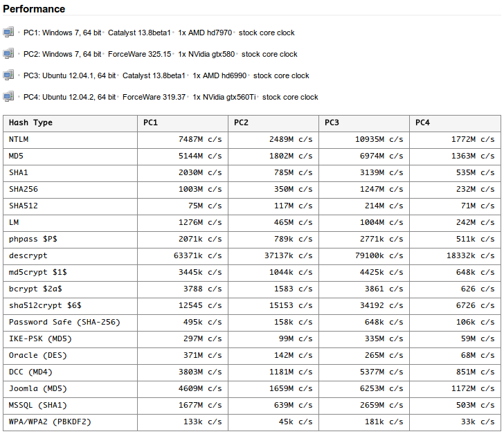Click the computer icon beside PC2
The width and height of the screenshot is (504, 434).
[8, 53]
